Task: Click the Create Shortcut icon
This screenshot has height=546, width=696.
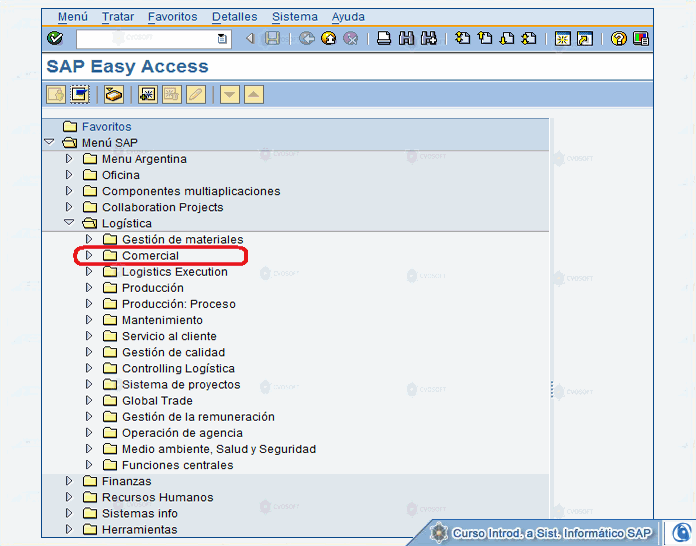Action: click(x=585, y=39)
